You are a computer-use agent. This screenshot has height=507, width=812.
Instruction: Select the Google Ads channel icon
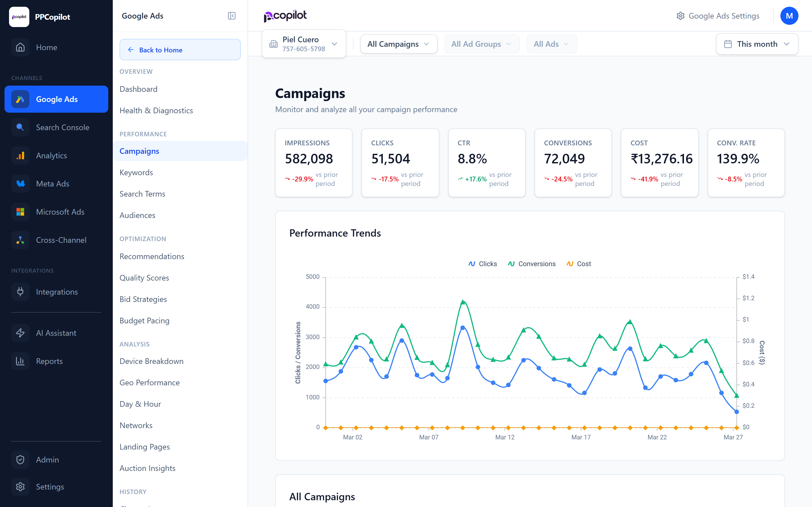coord(20,99)
